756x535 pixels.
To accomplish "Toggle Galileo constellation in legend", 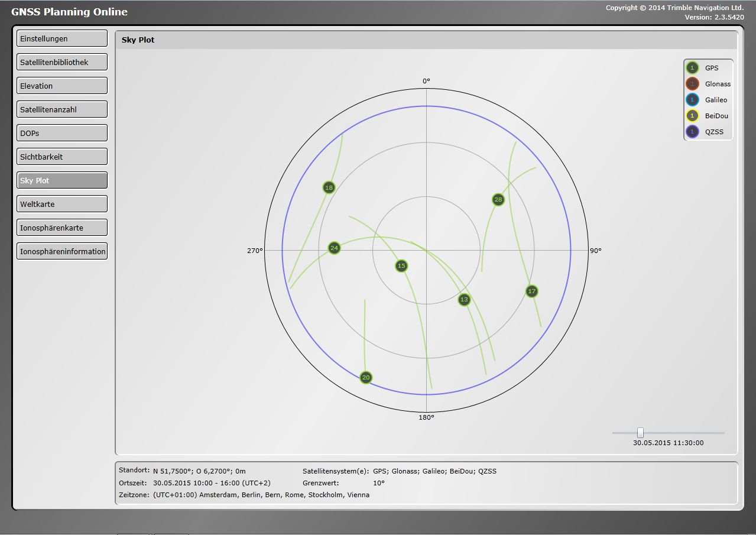I will [x=692, y=100].
